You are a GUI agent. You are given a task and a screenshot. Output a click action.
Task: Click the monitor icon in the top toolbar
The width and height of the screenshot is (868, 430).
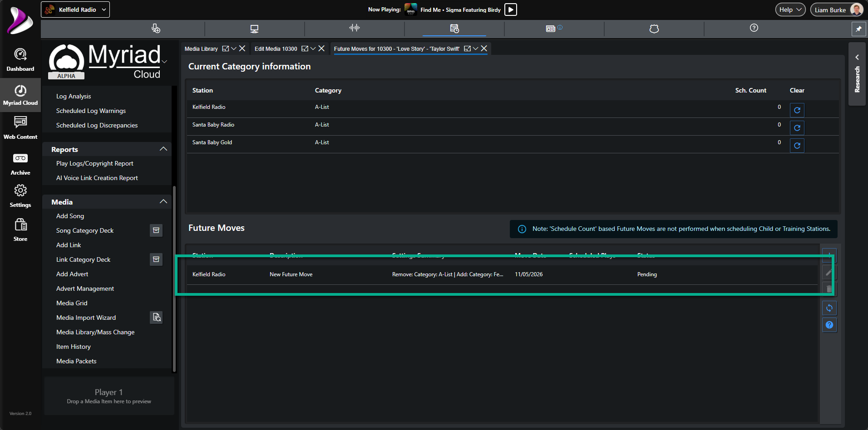tap(254, 29)
